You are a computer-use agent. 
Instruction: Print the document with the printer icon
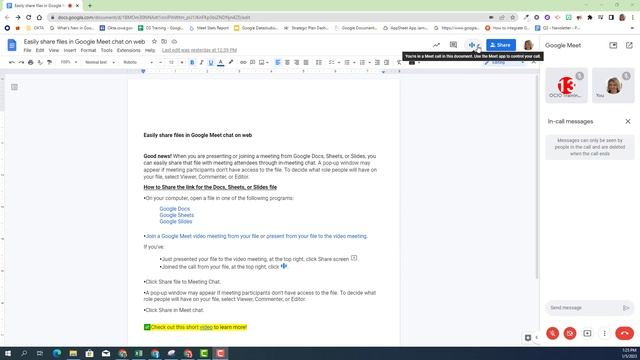(31, 62)
